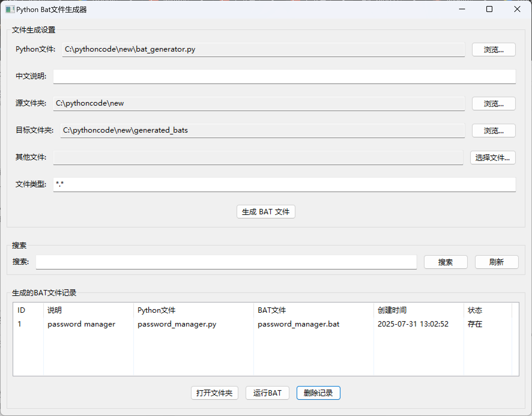Focus the 源文件夹 path field
Image resolution: width=532 pixels, height=416 pixels.
[x=259, y=104]
